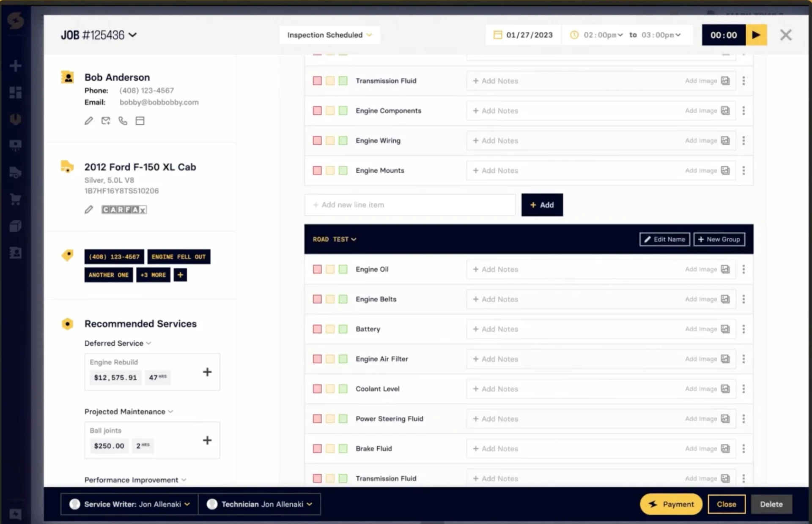Viewport: 812px width, 524px height.
Task: Open the Service Writer Jon Allenaki dropdown
Action: (129, 504)
